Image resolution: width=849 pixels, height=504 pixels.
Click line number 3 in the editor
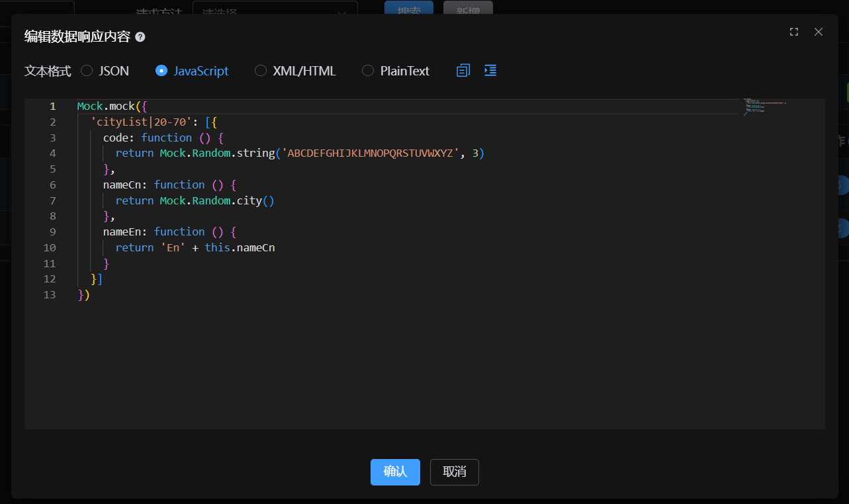52,138
